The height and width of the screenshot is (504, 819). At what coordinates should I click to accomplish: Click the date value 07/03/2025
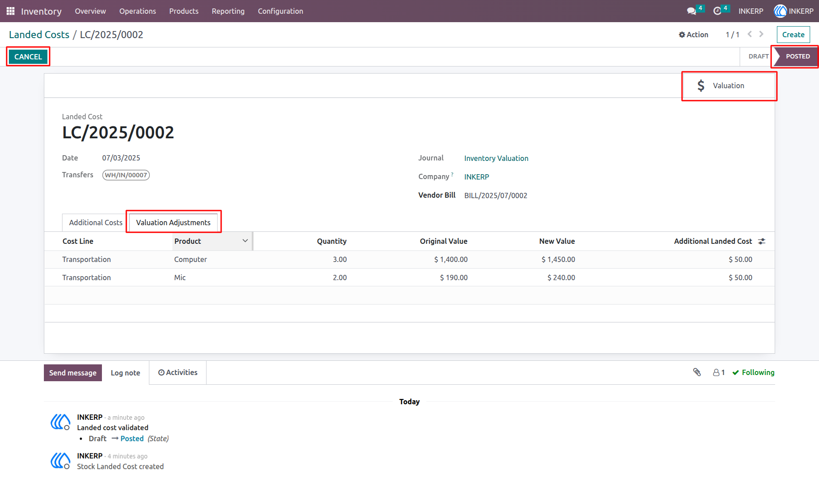[x=121, y=158]
